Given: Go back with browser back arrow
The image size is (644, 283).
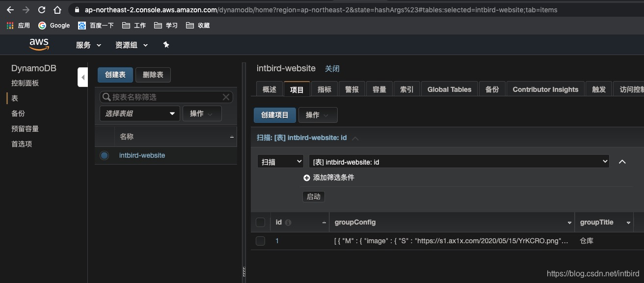Looking at the screenshot, I should [x=10, y=10].
